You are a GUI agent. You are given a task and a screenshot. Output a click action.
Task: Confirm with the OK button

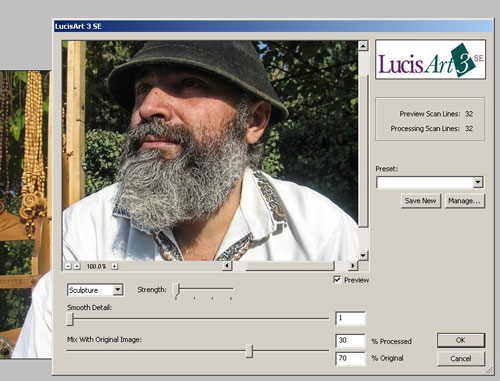click(461, 340)
